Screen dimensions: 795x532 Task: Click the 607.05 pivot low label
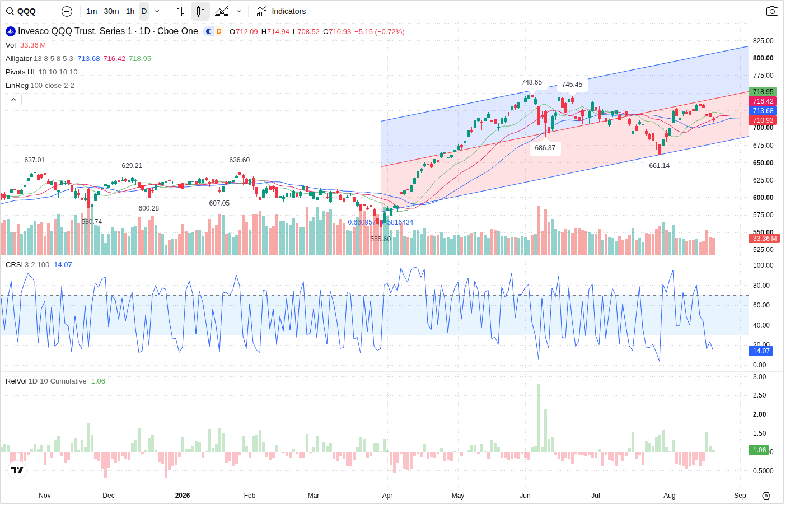(219, 203)
